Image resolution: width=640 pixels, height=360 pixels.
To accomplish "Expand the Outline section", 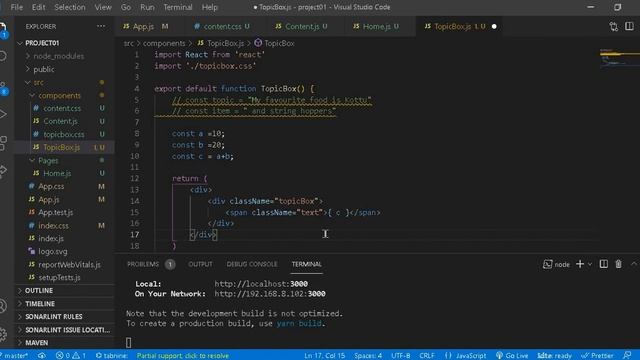I will click(64, 291).
